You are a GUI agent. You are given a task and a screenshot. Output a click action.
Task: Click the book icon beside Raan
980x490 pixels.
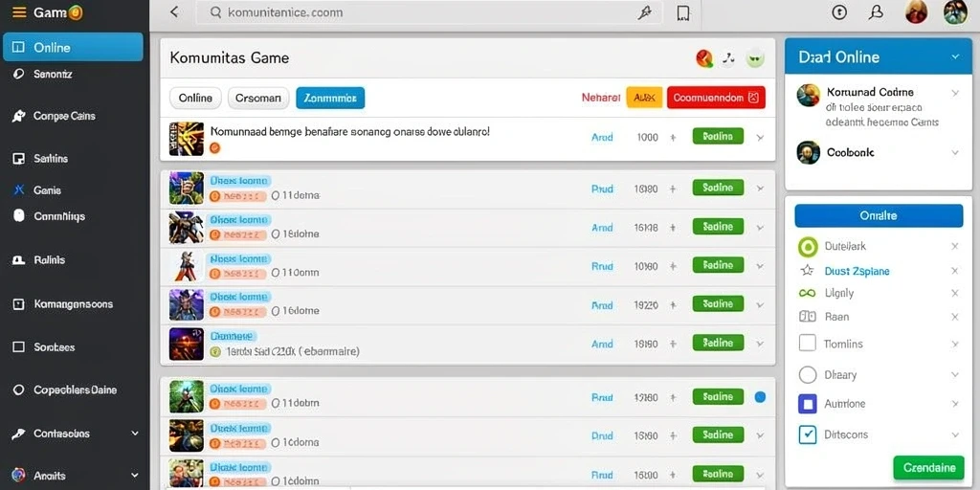pyautogui.click(x=808, y=316)
